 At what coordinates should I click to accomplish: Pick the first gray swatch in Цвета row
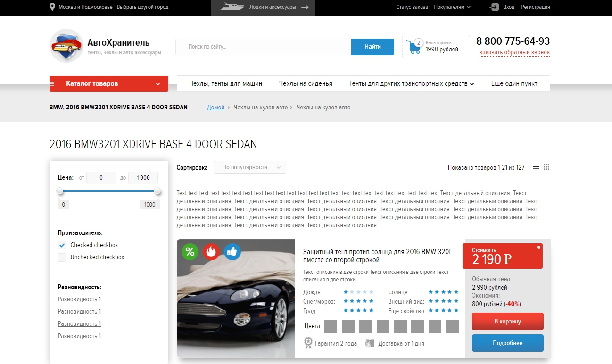pyautogui.click(x=331, y=326)
